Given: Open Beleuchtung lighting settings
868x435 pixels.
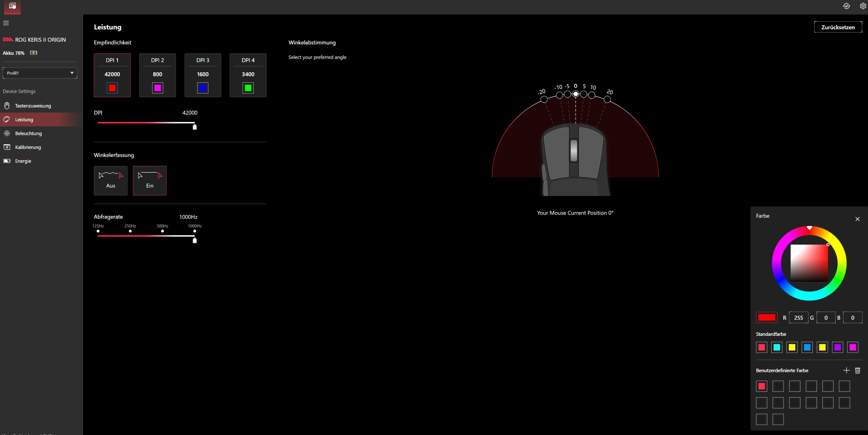Looking at the screenshot, I should [28, 133].
